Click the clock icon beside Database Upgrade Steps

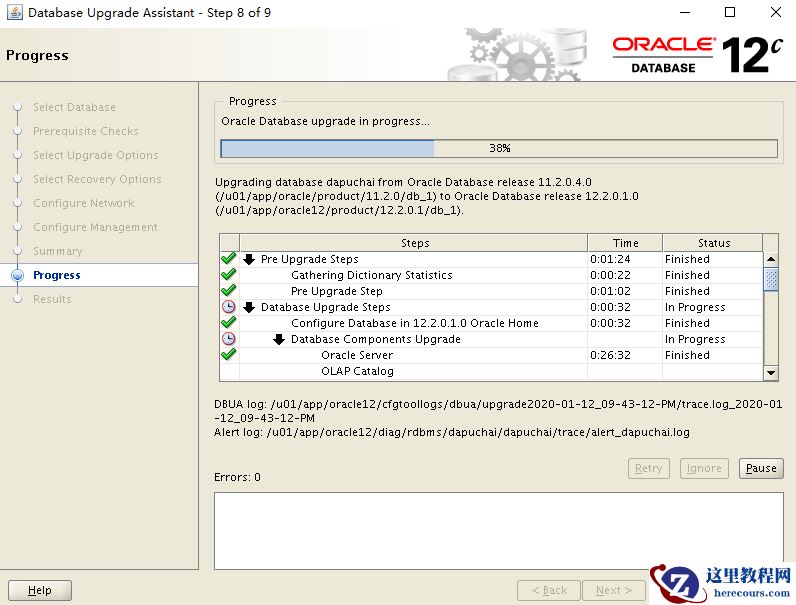pos(229,307)
